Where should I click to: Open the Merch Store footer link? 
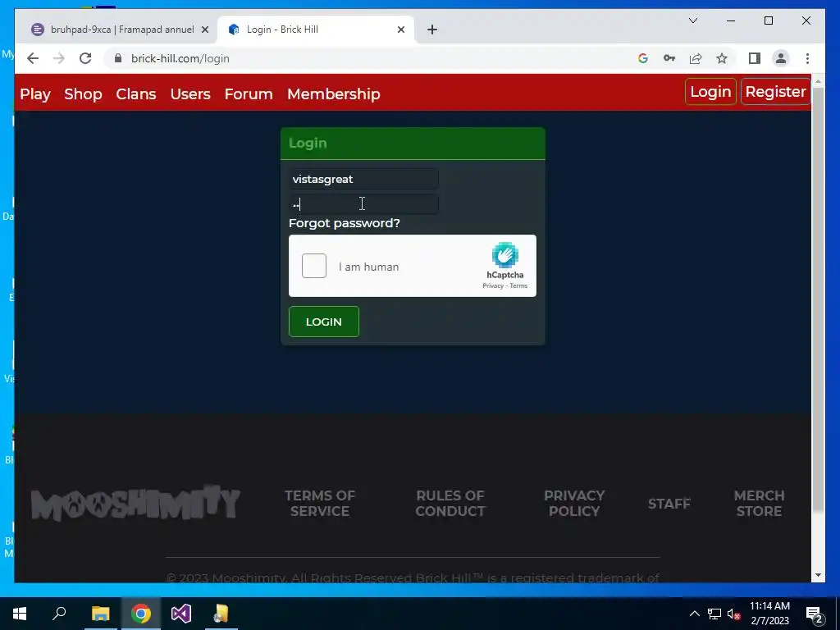[x=759, y=503]
